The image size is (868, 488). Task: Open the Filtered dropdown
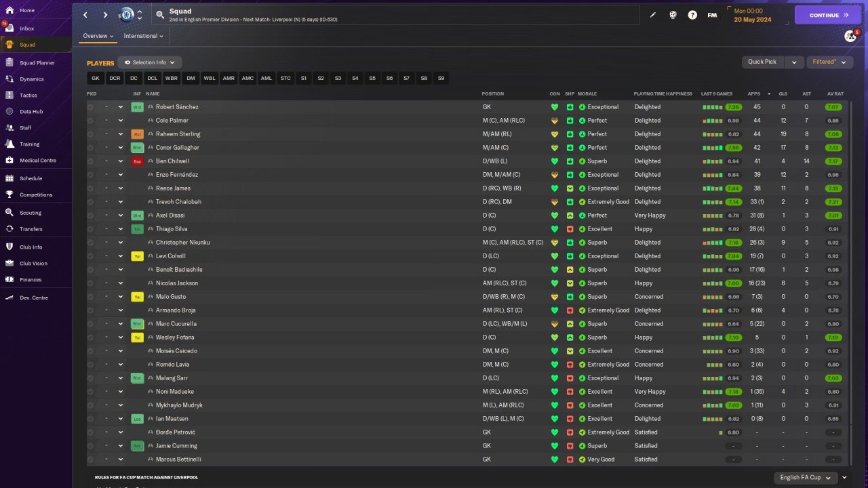829,62
